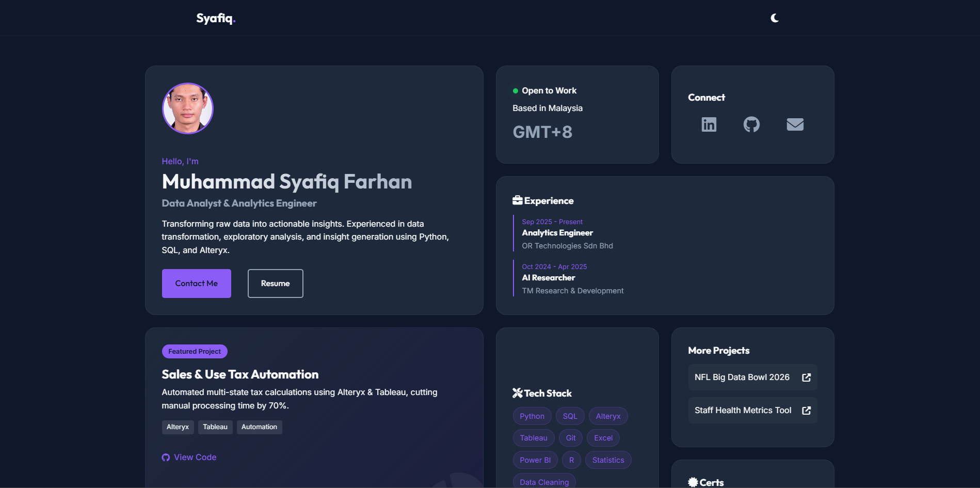The width and height of the screenshot is (980, 488).
Task: Click the email envelope icon
Action: point(795,124)
